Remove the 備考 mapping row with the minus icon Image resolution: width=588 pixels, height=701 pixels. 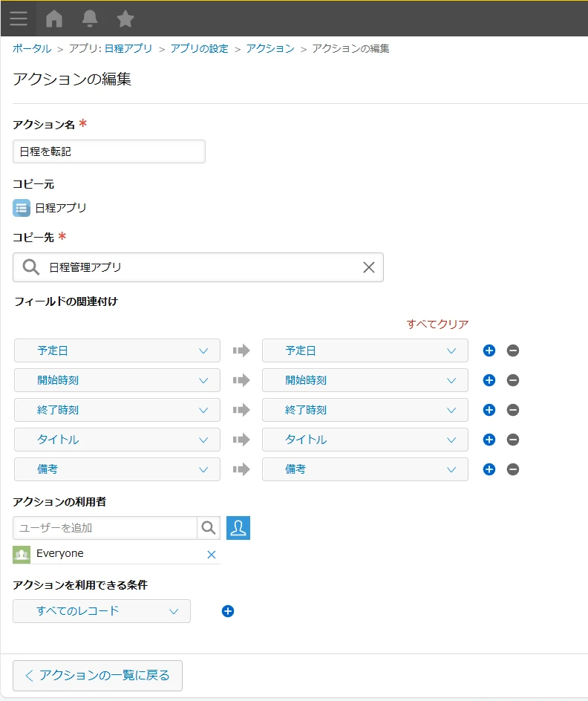[513, 469]
